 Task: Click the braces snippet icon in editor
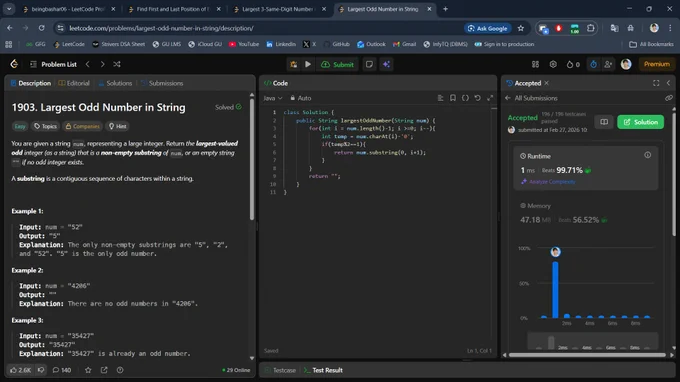[465, 98]
